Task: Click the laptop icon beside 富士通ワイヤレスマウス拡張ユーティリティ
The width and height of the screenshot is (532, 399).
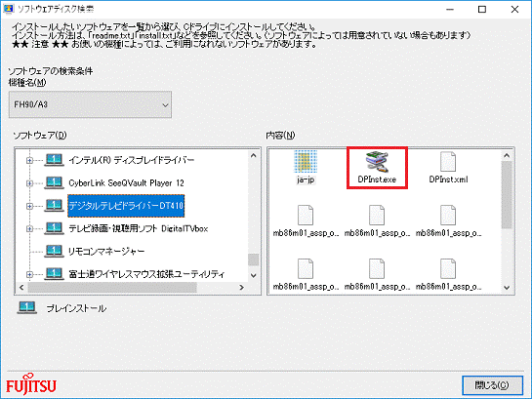Action: click(x=54, y=273)
